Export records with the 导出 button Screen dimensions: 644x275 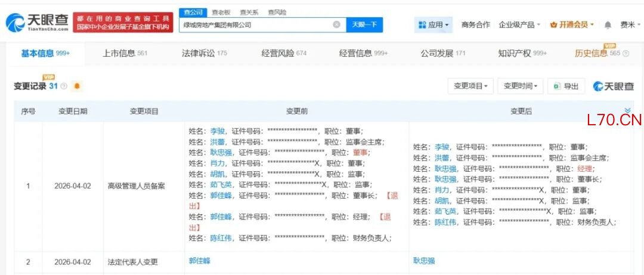click(566, 86)
